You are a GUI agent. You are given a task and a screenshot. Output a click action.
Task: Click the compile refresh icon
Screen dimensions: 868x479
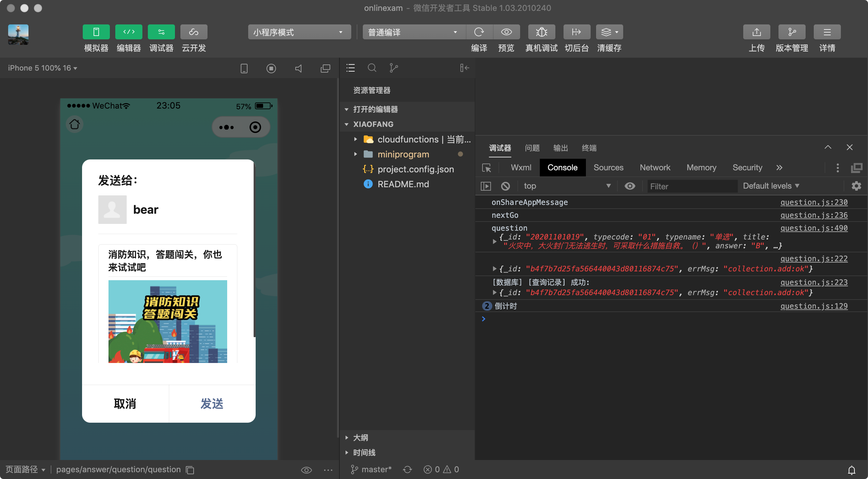(479, 32)
